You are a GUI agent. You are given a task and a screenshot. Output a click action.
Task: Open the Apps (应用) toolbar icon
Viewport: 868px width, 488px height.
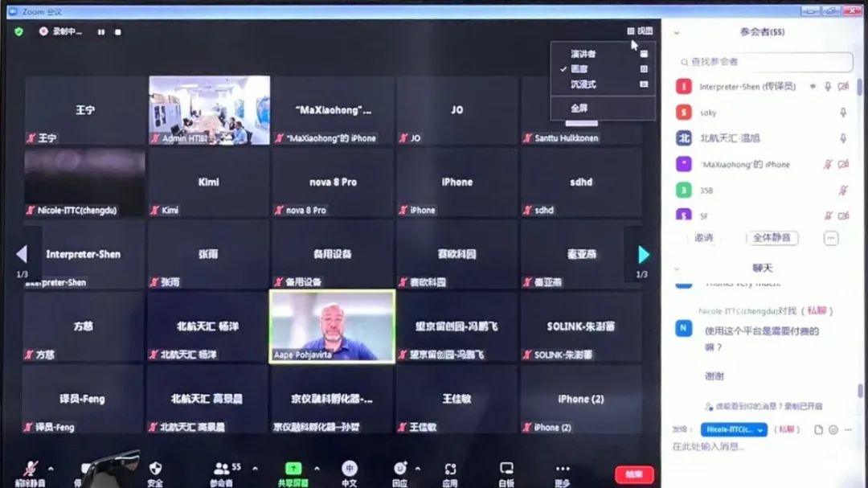450,469
